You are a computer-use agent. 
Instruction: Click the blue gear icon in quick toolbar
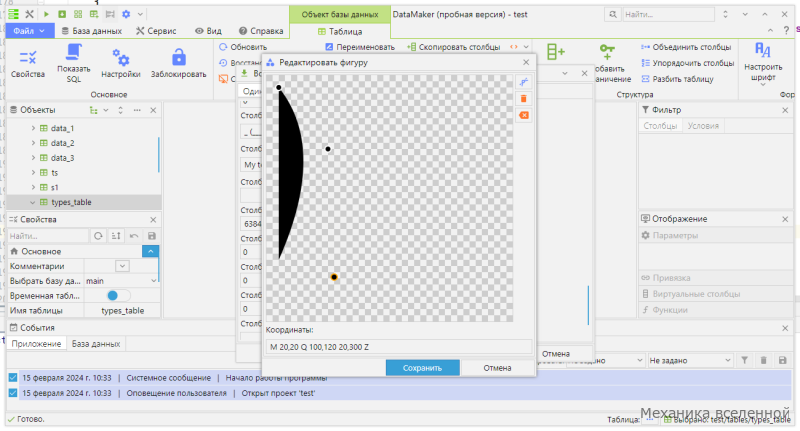coord(126,14)
